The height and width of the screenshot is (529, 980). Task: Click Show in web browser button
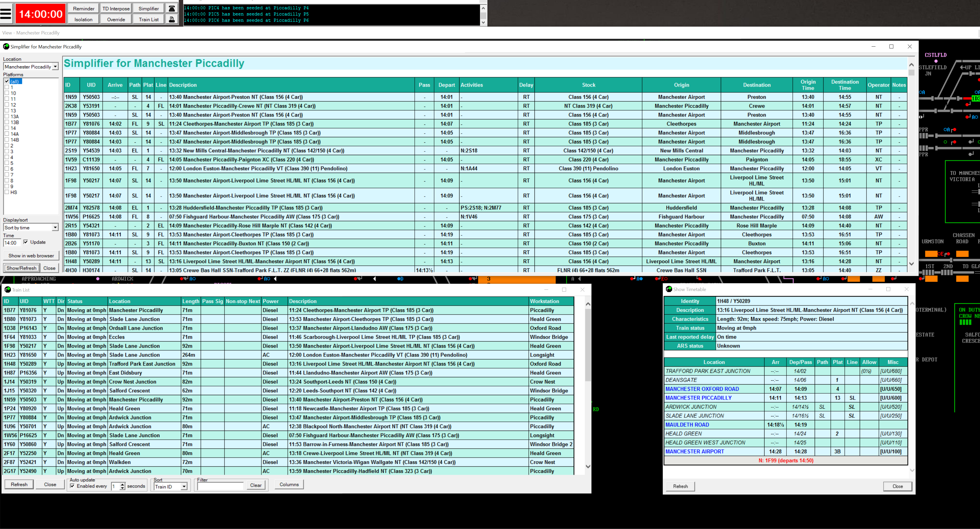(31, 256)
